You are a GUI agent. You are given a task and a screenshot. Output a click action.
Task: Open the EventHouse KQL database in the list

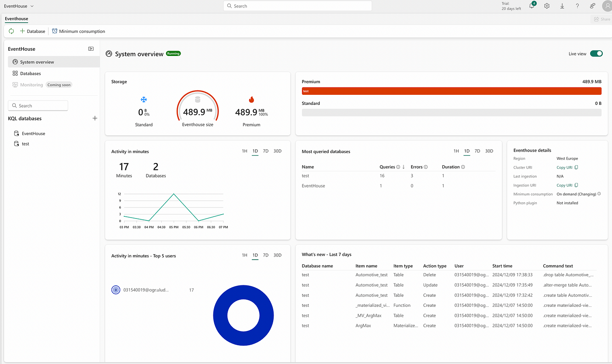click(33, 134)
